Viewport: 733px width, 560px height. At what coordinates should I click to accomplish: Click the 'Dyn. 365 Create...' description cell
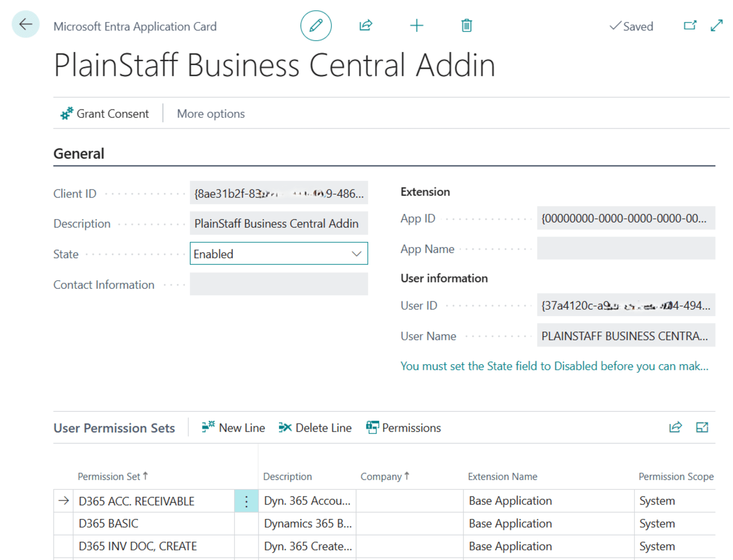point(307,546)
